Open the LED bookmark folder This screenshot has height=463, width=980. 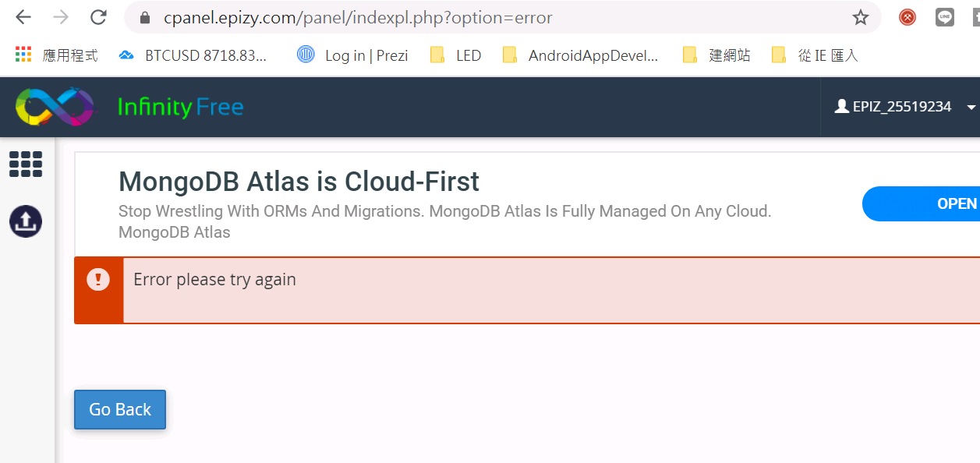(456, 55)
